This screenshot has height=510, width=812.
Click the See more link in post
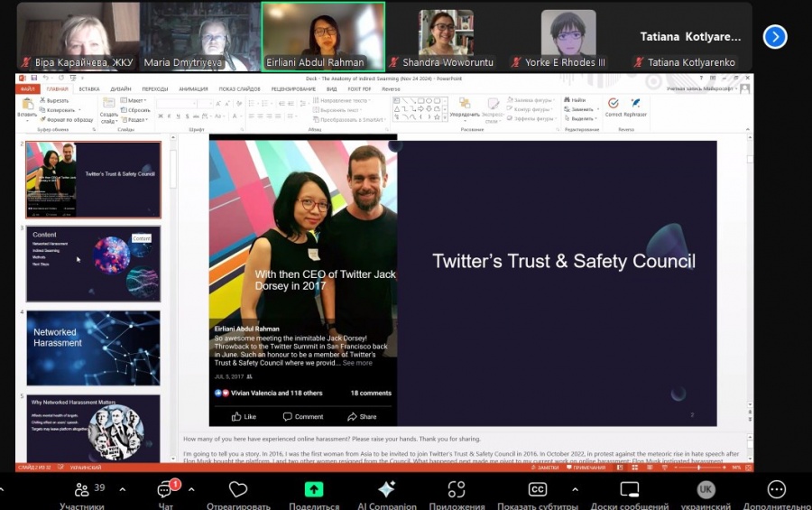357,363
